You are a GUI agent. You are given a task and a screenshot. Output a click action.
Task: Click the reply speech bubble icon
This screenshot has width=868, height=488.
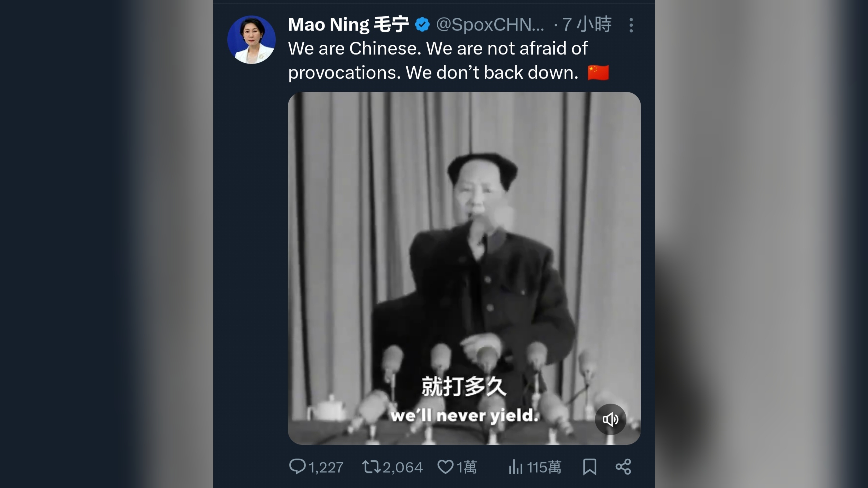297,467
